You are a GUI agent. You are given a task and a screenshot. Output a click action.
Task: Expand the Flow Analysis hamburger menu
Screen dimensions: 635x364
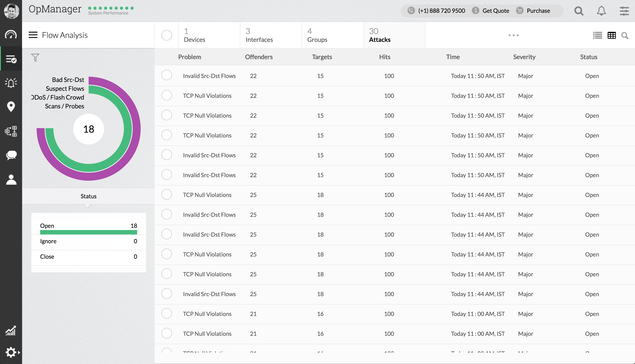(x=33, y=35)
